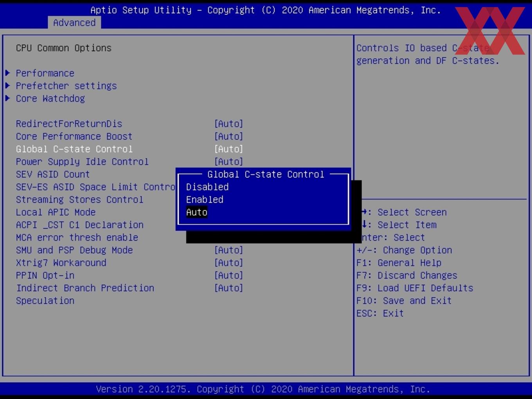
Task: Click the Aptio Setup Utility title text
Action: (266, 10)
